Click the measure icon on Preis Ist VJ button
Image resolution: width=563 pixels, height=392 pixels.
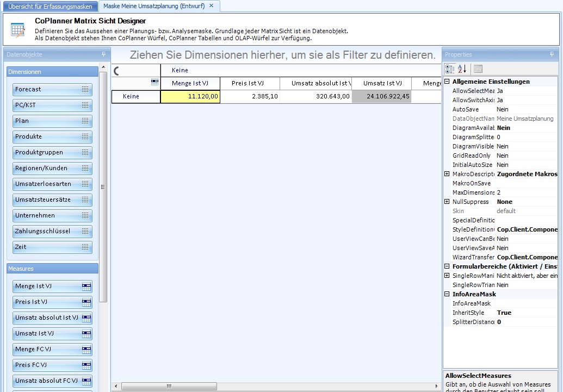tap(86, 302)
